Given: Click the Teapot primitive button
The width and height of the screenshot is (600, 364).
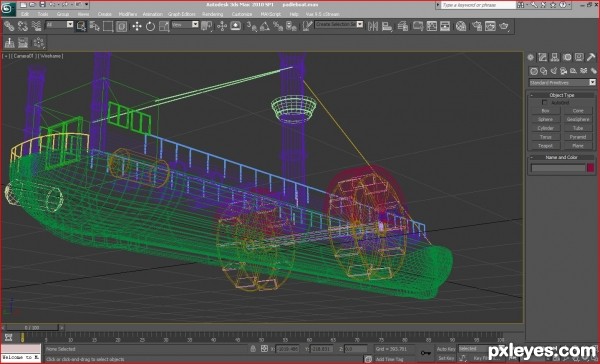Looking at the screenshot, I should click(545, 146).
